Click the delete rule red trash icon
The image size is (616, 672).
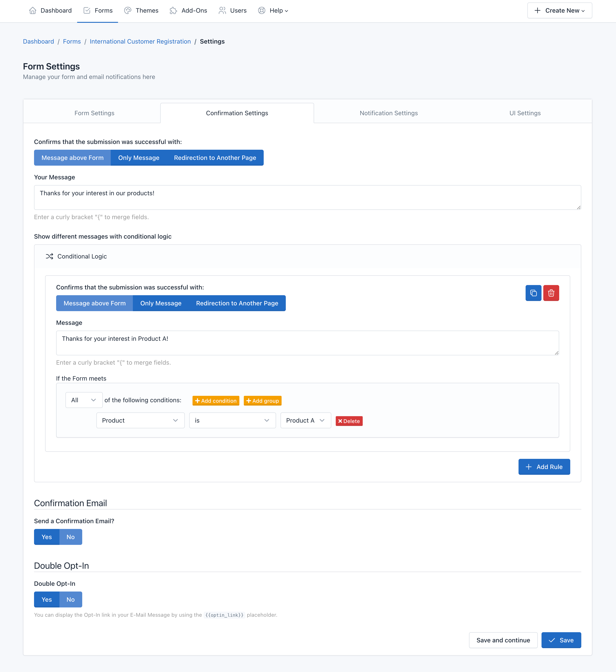[x=551, y=293]
